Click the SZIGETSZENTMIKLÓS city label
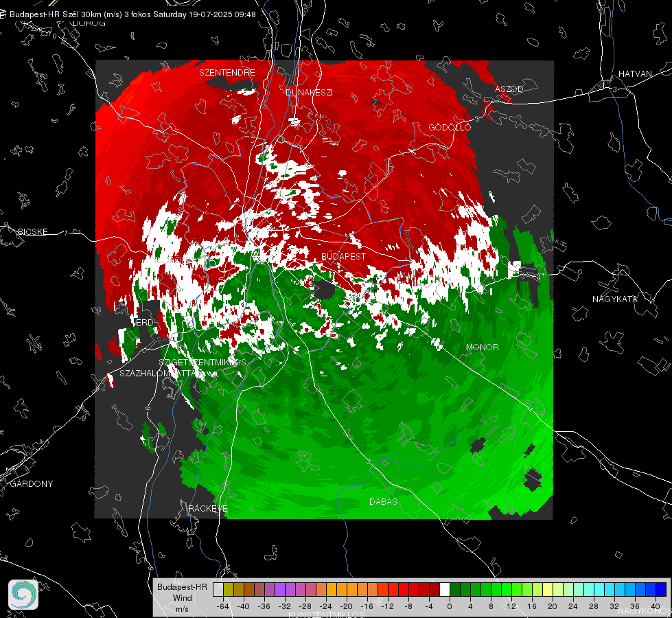This screenshot has width=672, height=618. (202, 362)
